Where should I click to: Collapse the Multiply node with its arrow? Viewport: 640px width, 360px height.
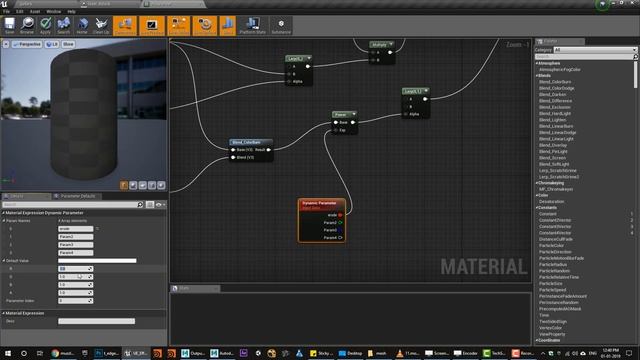point(391,44)
